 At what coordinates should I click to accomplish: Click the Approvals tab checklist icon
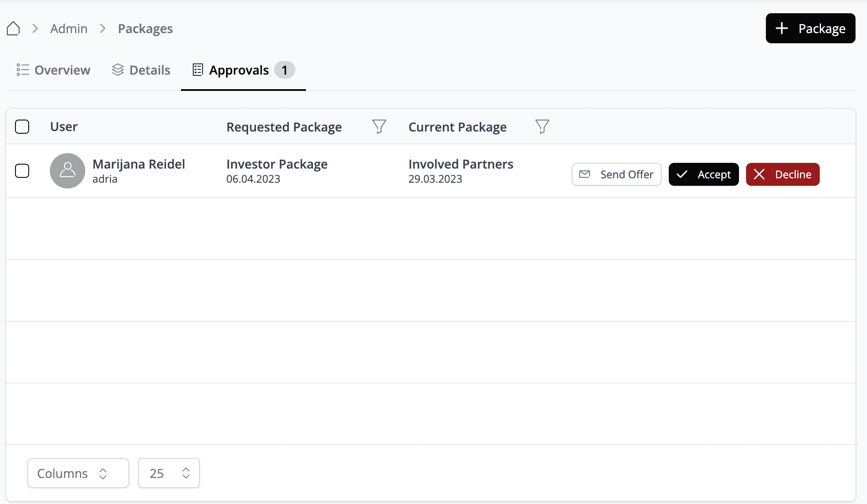(x=198, y=70)
